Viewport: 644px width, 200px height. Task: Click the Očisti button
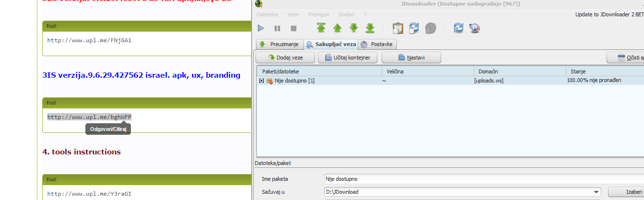[x=625, y=58]
